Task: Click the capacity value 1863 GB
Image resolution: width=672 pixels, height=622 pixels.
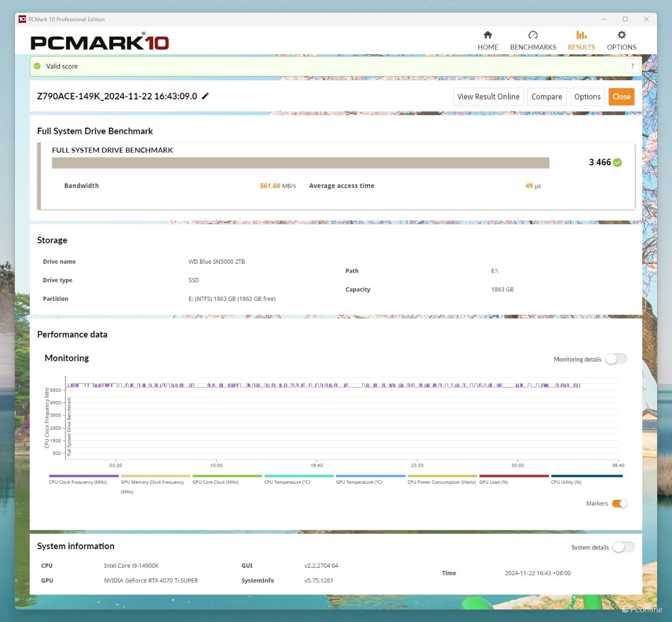Action: point(502,290)
